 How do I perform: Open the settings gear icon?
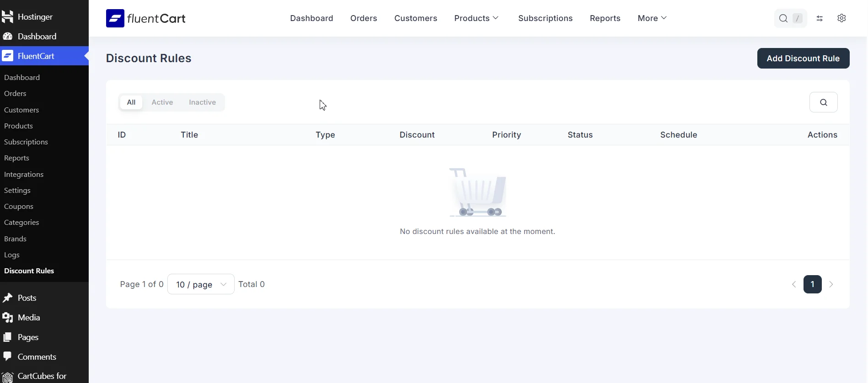tap(841, 18)
